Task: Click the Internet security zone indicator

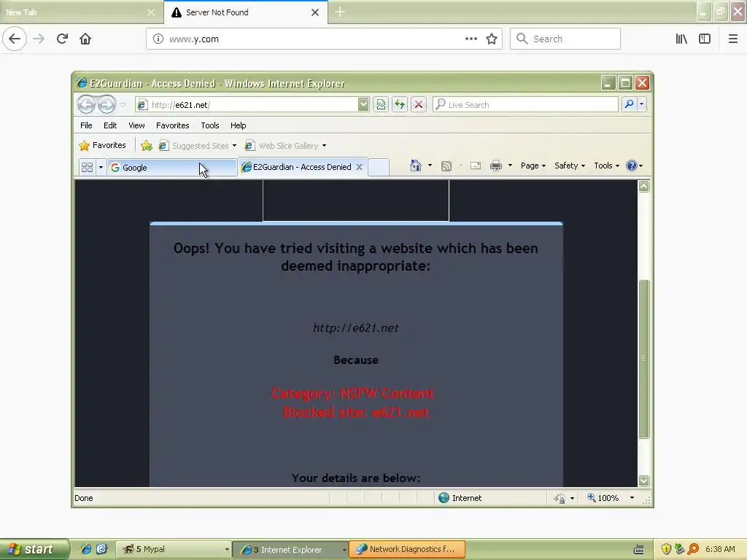Action: (x=460, y=497)
